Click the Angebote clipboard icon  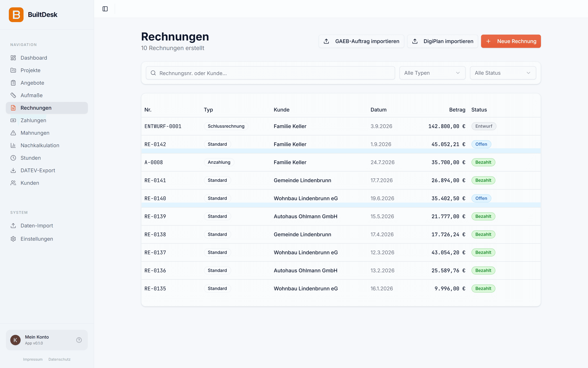[x=13, y=83]
